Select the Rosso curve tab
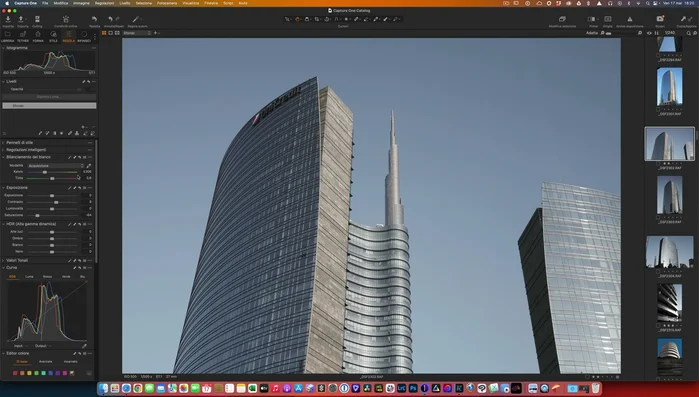The width and height of the screenshot is (699, 397). (47, 277)
